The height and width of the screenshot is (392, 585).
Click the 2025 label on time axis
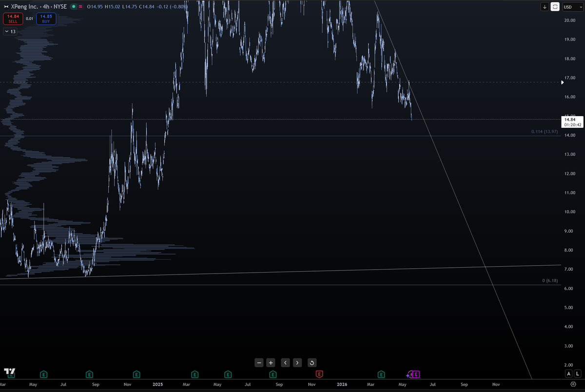coord(157,384)
